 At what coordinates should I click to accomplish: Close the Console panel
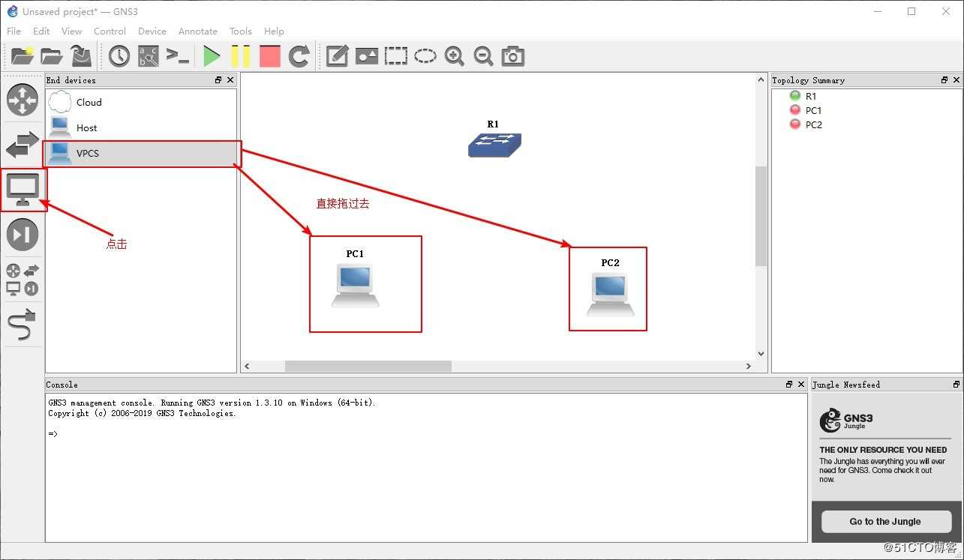click(x=800, y=385)
